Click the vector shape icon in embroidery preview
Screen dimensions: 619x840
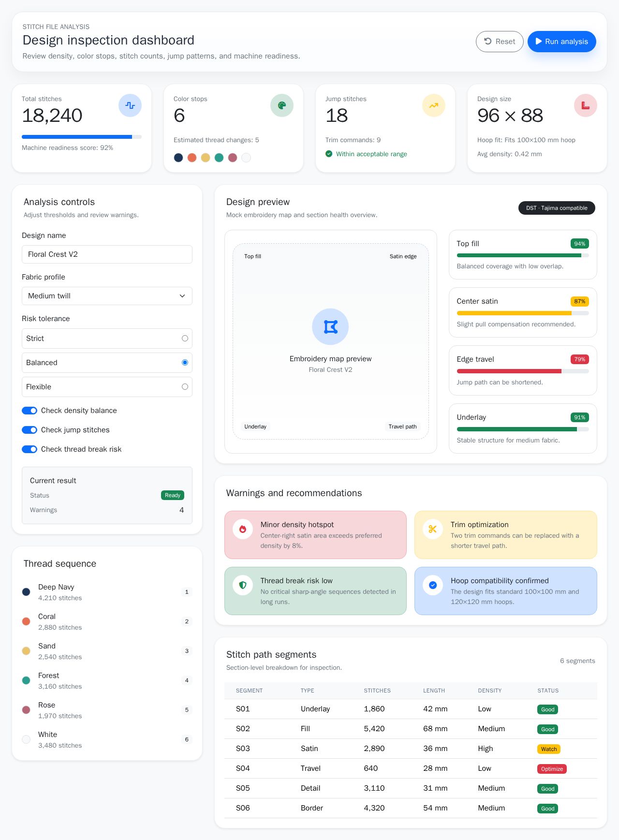click(x=330, y=327)
